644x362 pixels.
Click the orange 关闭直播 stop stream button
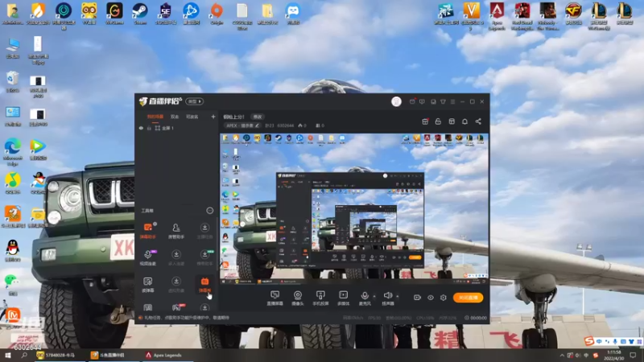pos(469,298)
